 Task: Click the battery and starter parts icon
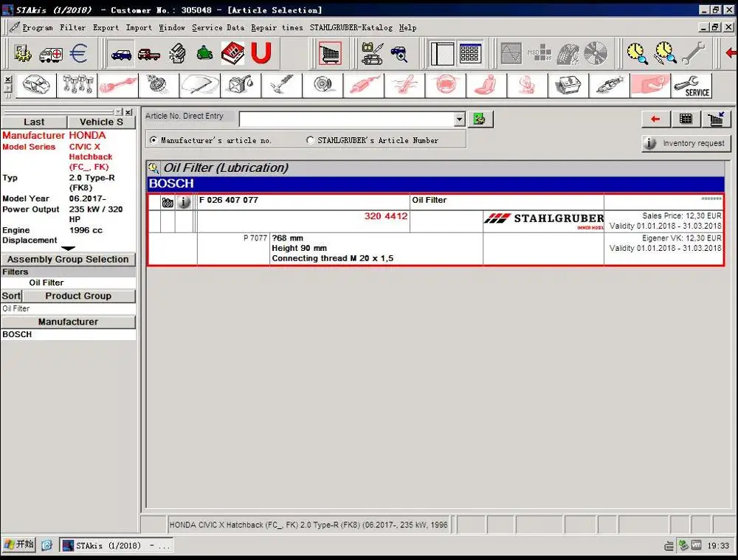tap(372, 53)
